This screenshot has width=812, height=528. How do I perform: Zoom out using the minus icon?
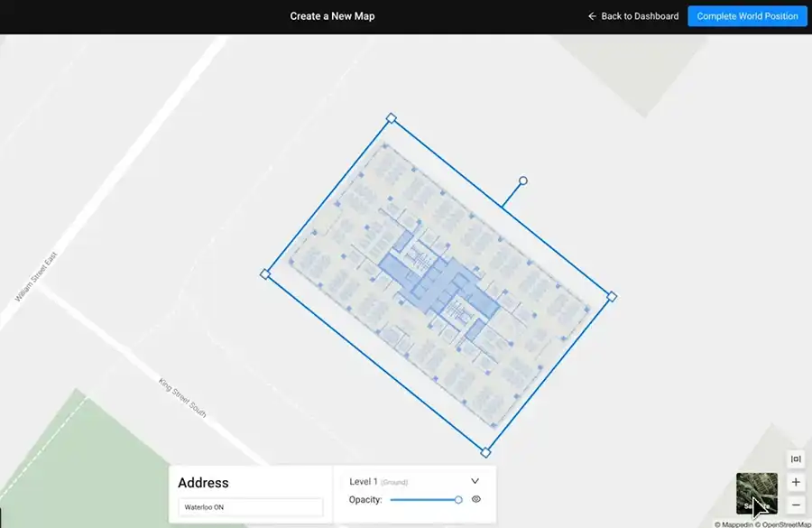coord(796,505)
